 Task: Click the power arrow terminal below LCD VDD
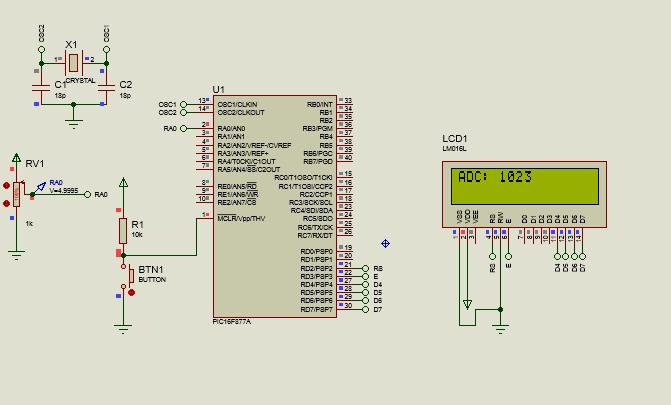click(467, 305)
